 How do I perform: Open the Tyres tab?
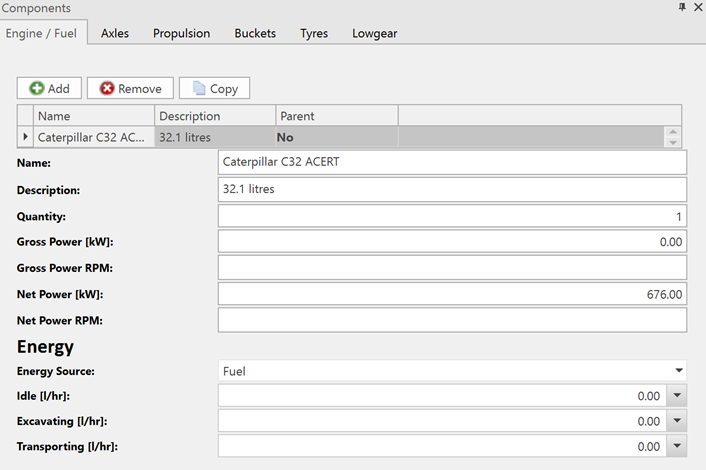pyautogui.click(x=314, y=33)
